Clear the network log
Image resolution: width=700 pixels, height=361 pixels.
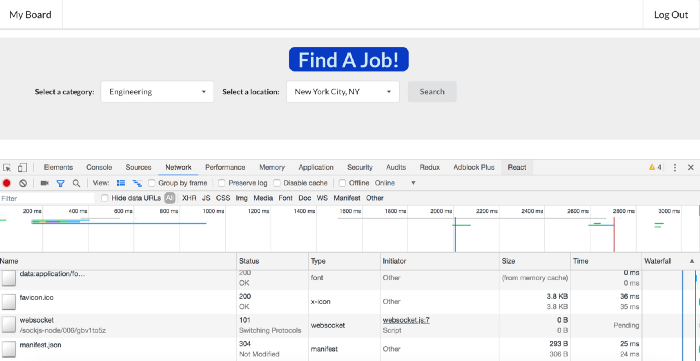(x=23, y=183)
